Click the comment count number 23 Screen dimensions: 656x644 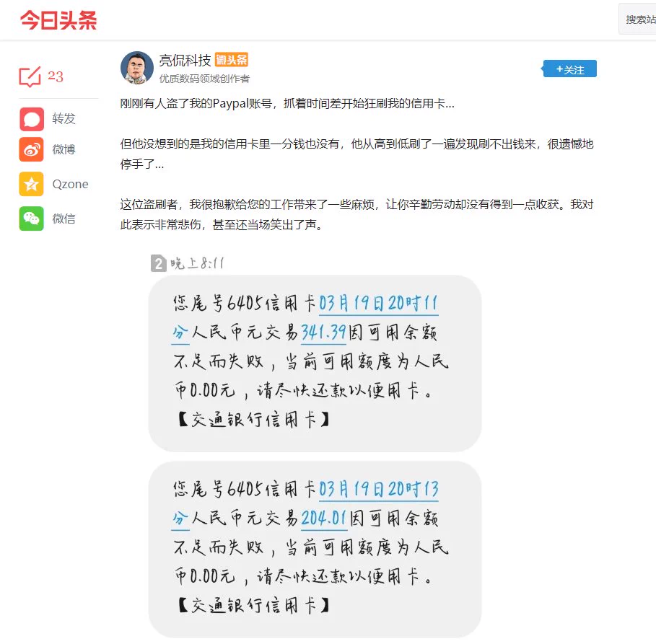click(x=56, y=76)
